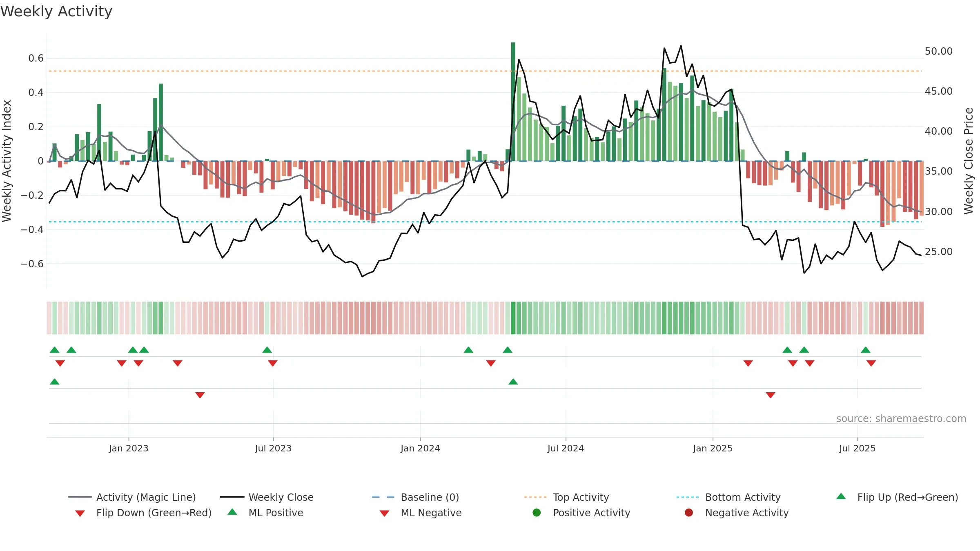Click the 25.00 price tick label
This screenshot has width=980, height=551.
point(939,251)
